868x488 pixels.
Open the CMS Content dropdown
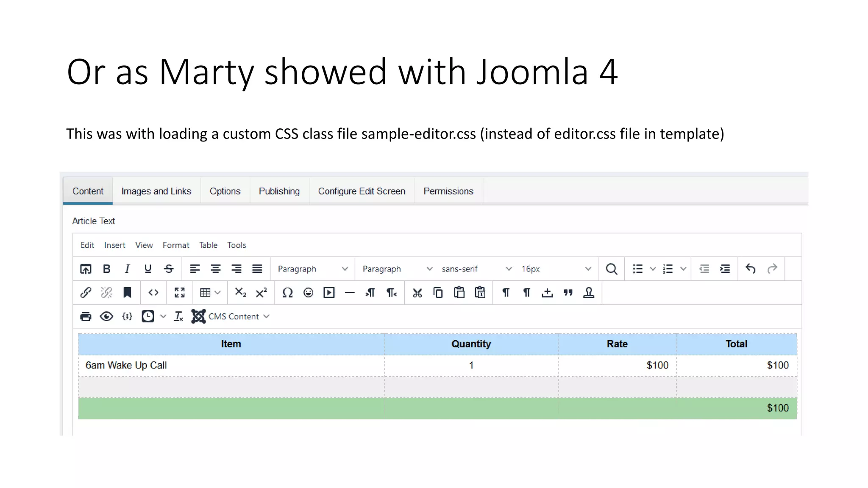point(231,316)
